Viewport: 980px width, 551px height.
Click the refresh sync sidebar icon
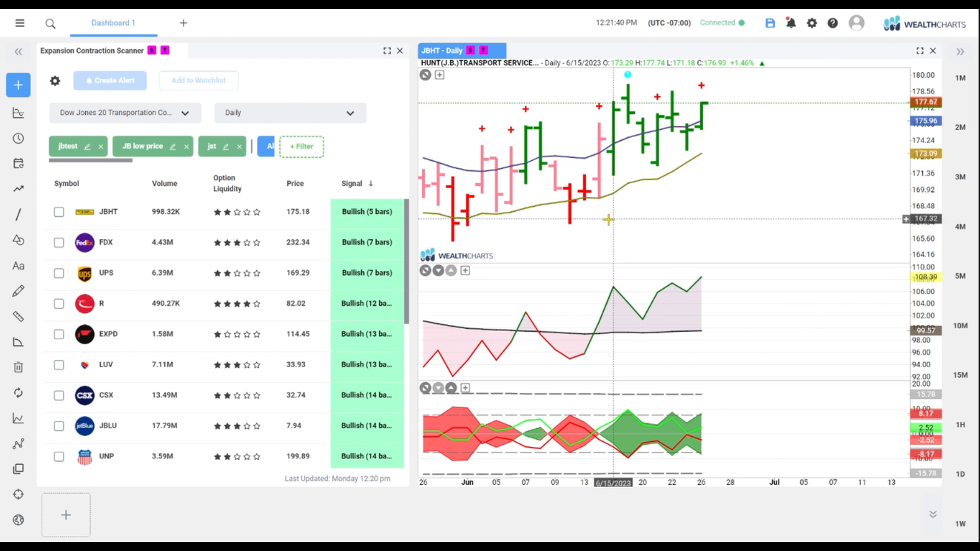point(18,393)
